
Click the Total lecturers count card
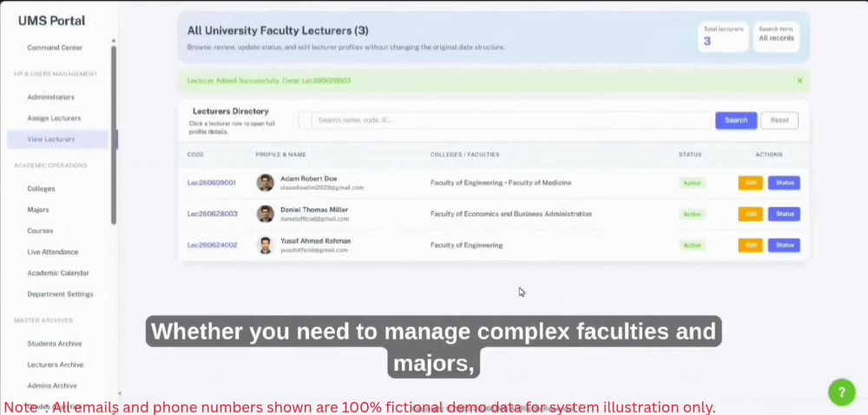[x=723, y=36]
